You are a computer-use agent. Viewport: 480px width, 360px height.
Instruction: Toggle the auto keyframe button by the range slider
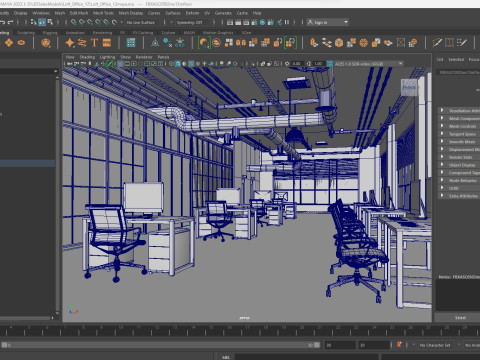click(x=399, y=345)
